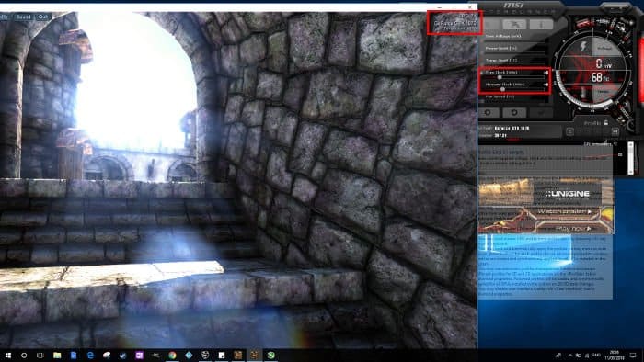Click the Temp Limit slider track
Image resolution: width=644 pixels, height=362 pixels.
[x=514, y=65]
